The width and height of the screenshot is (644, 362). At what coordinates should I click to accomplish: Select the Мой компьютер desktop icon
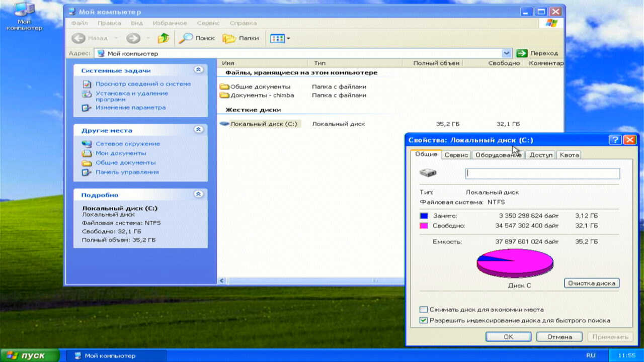24,17
